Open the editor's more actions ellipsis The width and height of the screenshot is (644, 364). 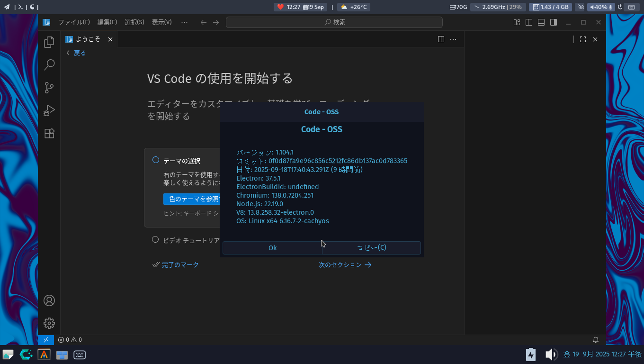tap(453, 39)
